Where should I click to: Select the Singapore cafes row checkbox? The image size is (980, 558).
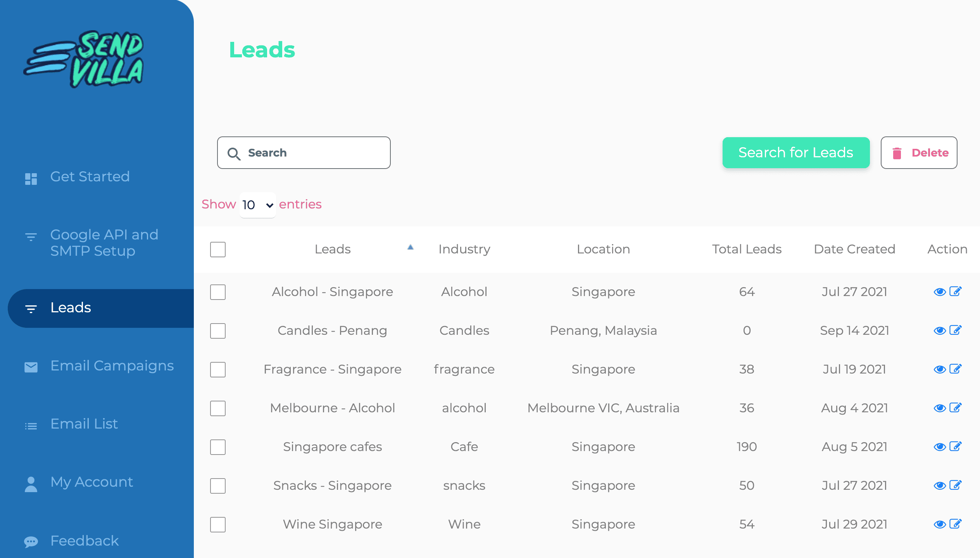pos(218,447)
